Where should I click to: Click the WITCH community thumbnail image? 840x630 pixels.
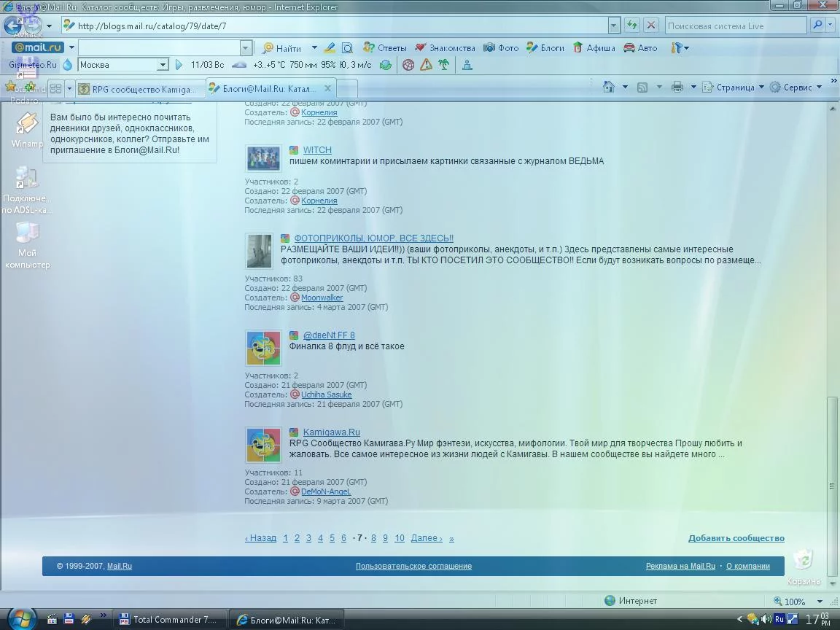click(263, 158)
